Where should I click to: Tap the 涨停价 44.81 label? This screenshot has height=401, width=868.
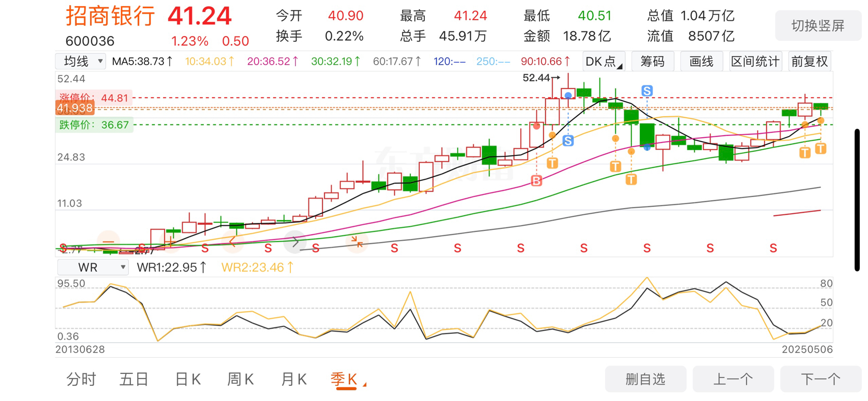pyautogui.click(x=93, y=98)
